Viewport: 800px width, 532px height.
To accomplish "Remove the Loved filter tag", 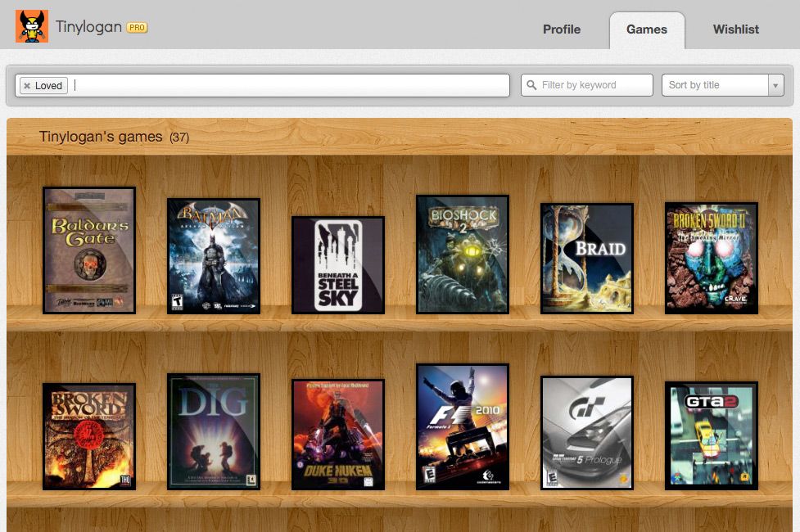I will pyautogui.click(x=27, y=86).
